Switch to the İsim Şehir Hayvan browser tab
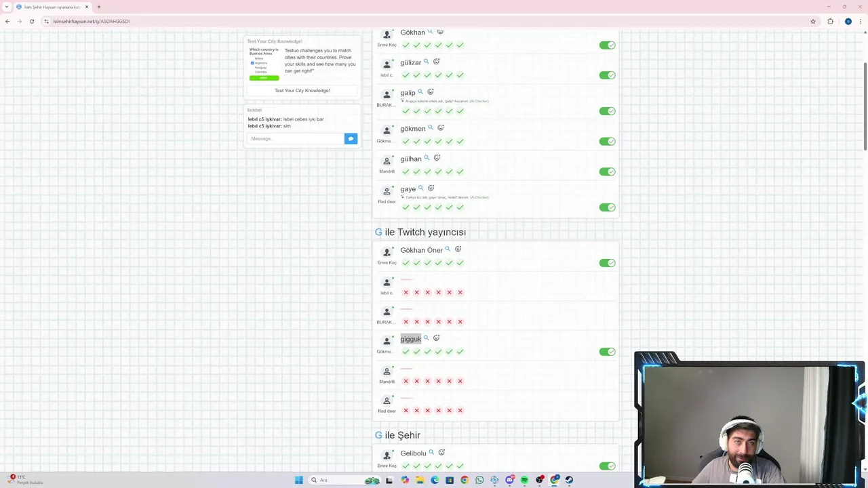Image resolution: width=868 pixels, height=488 pixels. coord(53,7)
